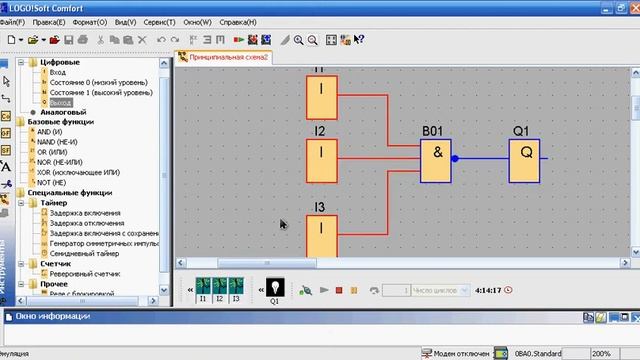Click the Paste clipboard icon
This screenshot has width=640, height=360.
pos(128,40)
